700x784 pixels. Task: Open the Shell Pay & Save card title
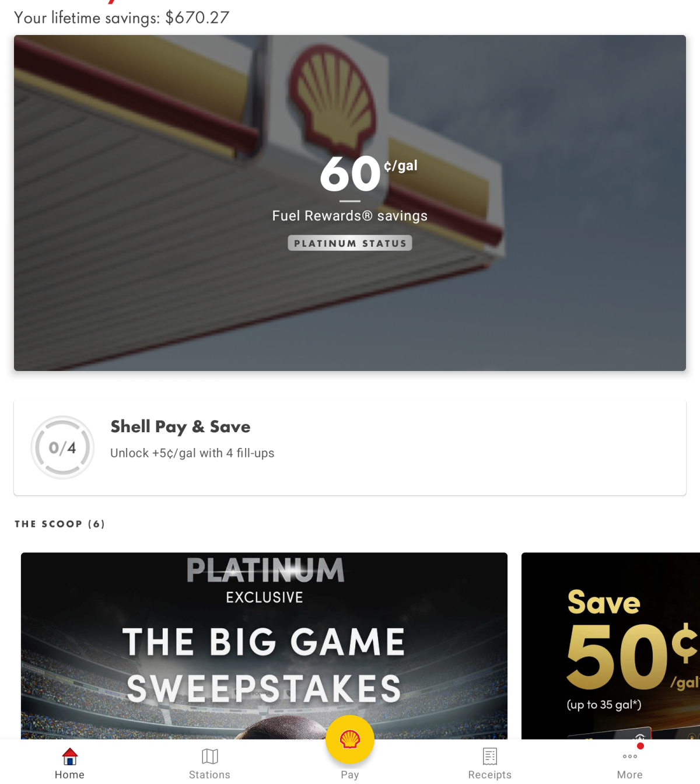(x=181, y=427)
